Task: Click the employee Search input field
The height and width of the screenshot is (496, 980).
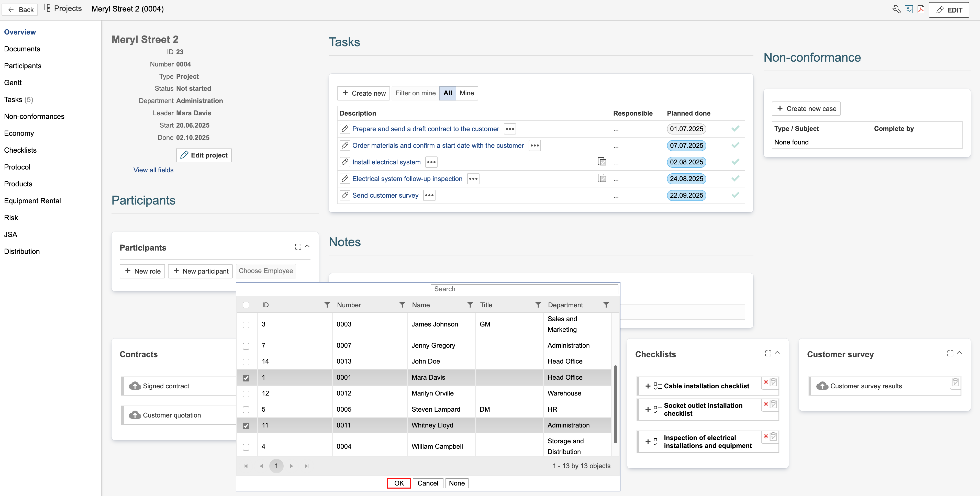Action: (524, 289)
